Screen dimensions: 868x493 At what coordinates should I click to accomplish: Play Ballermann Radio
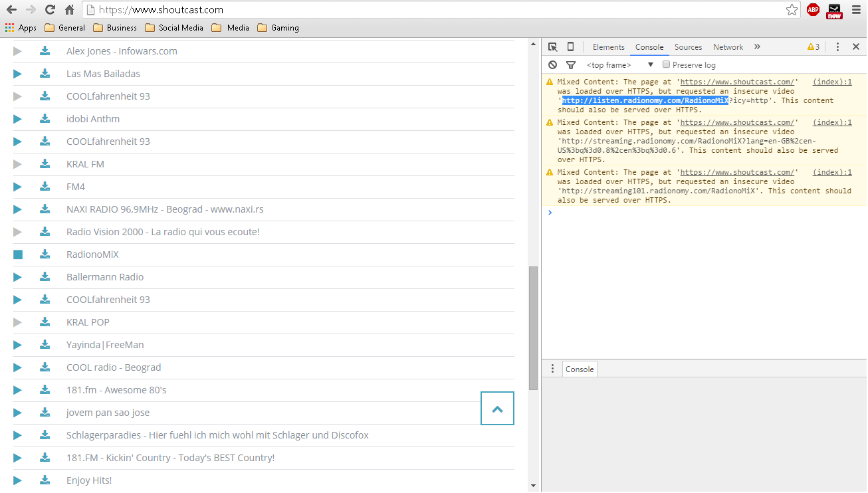pos(17,277)
